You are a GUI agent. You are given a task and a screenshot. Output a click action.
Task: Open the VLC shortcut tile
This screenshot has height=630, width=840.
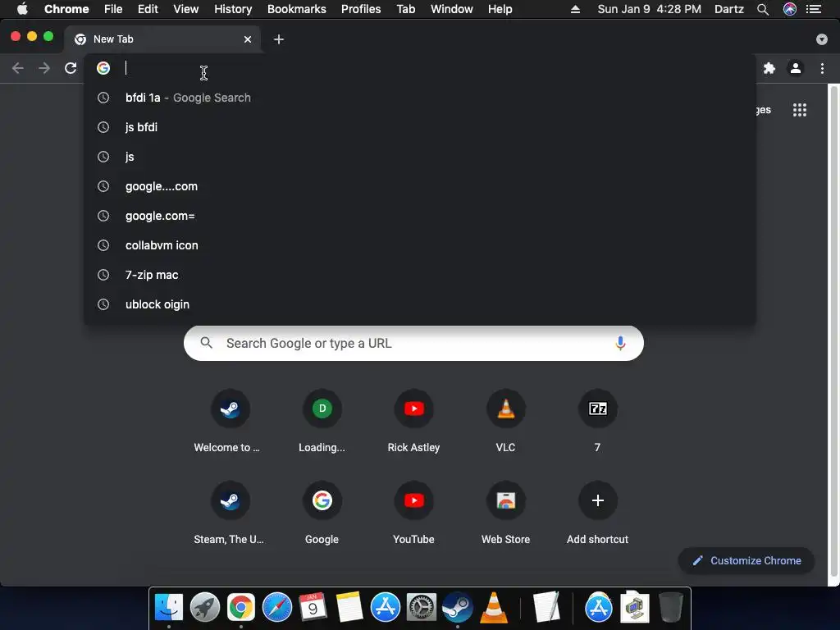click(x=505, y=421)
